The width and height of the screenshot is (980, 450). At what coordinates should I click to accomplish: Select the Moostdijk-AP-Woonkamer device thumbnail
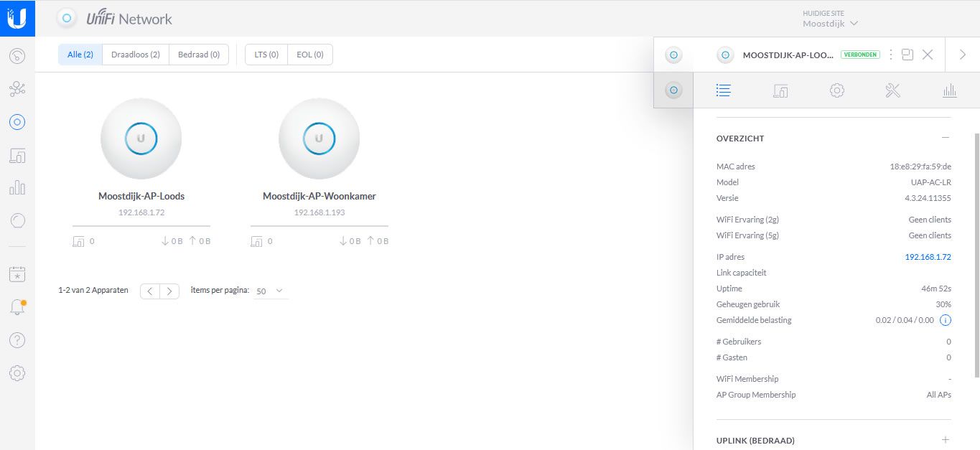(319, 139)
